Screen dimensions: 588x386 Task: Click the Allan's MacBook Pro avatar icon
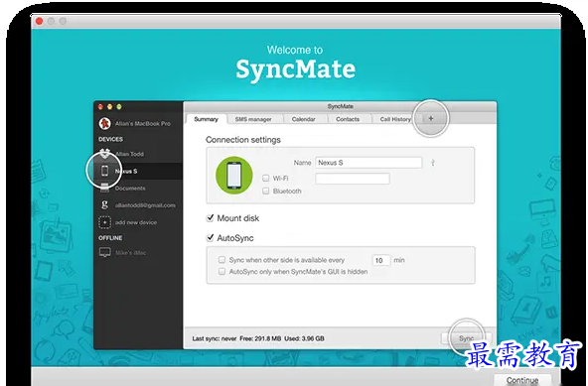point(104,123)
